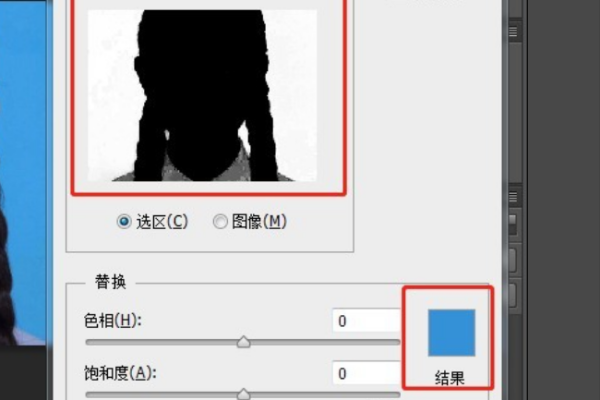
Task: Click the 结果 label under the swatch
Action: click(450, 378)
